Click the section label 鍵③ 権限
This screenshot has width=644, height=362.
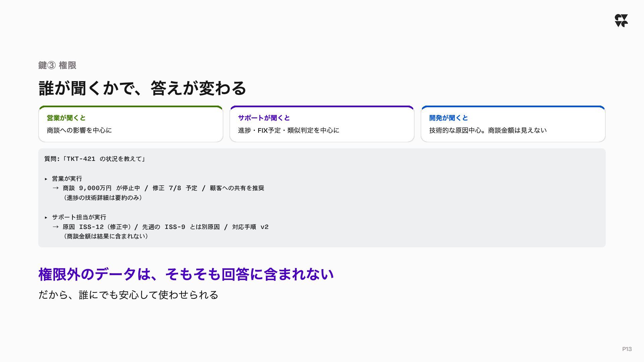click(x=57, y=65)
